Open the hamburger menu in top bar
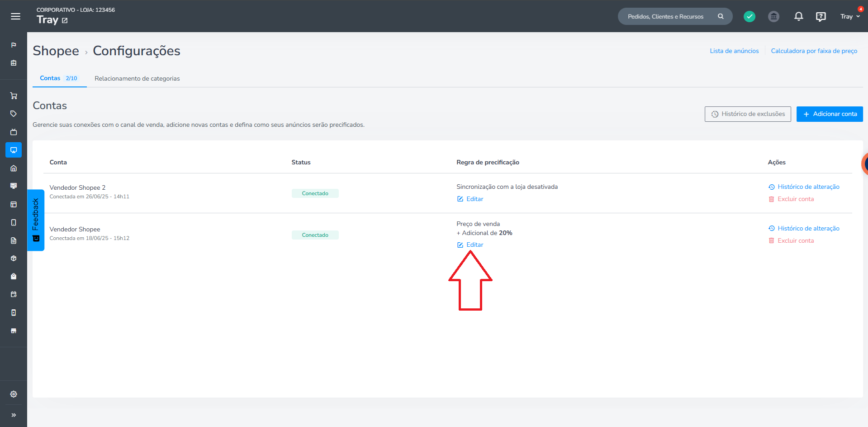868x427 pixels. [15, 16]
